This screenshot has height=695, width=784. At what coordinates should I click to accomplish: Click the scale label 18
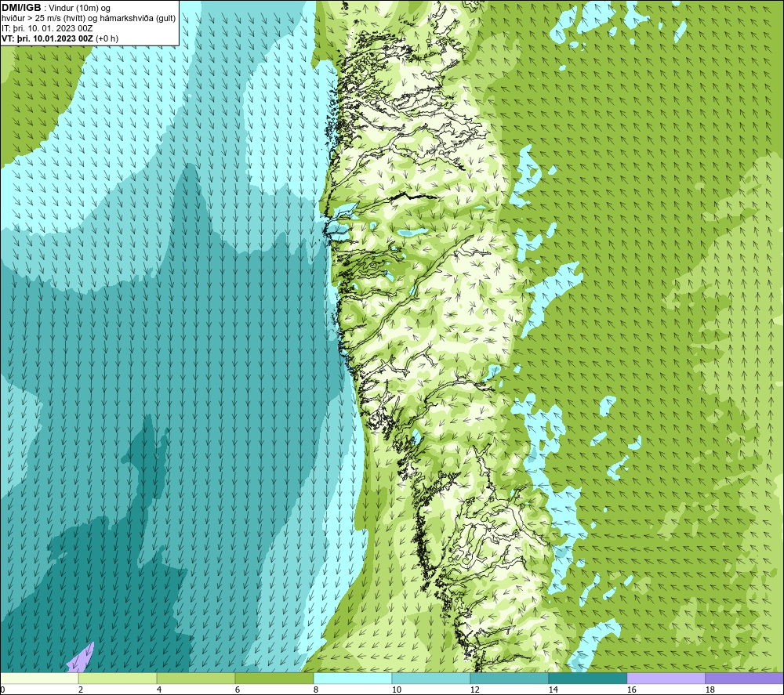(x=710, y=690)
